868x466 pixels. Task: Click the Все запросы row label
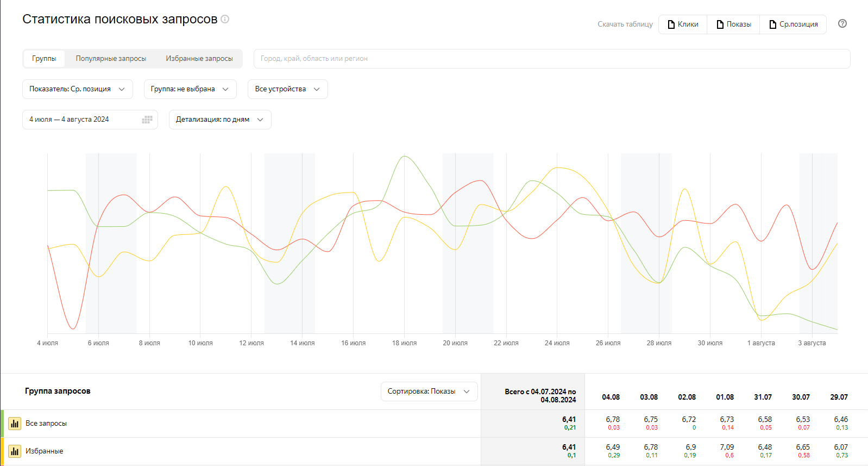[x=46, y=424]
